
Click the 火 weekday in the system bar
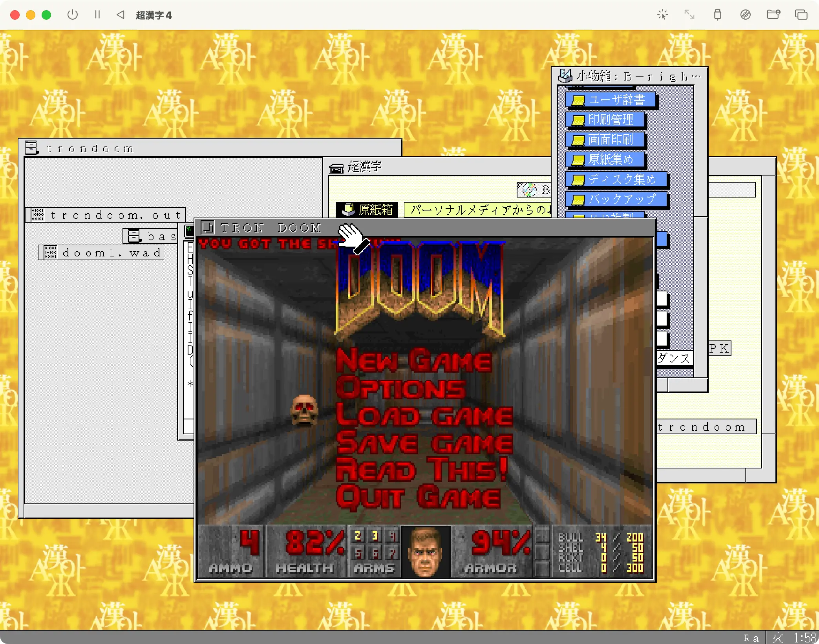coord(777,638)
